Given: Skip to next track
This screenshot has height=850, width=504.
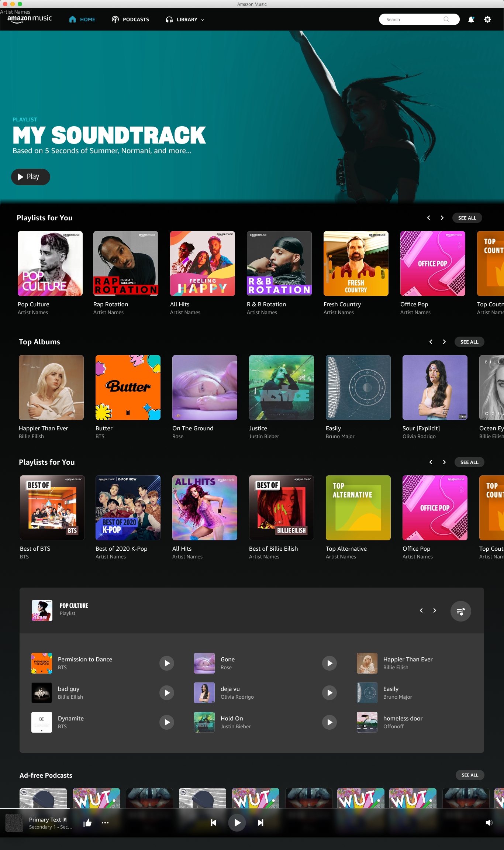Looking at the screenshot, I should (x=260, y=823).
